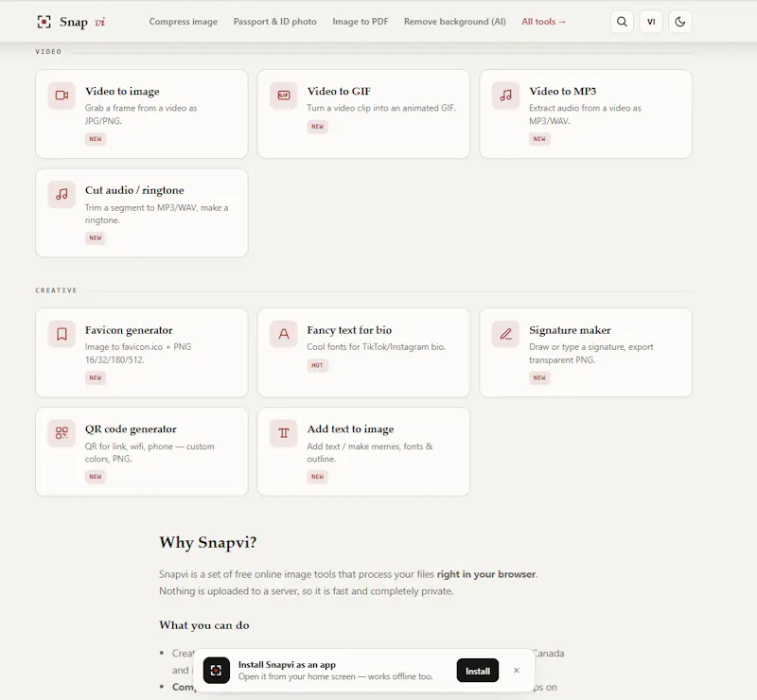Screen dimensions: 757x700
Task: Click 'Turn a video clip into an animated GIF.'
Action: click(x=381, y=108)
